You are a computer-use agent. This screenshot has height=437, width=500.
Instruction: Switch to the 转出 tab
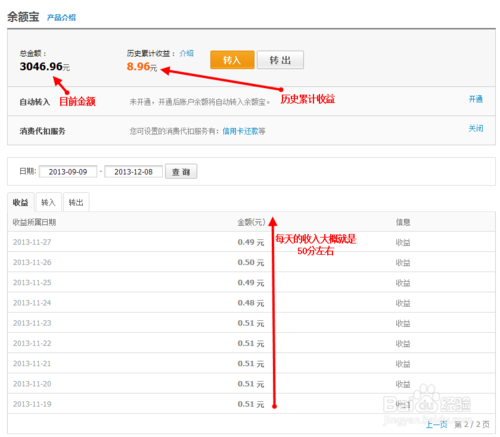coord(76,202)
